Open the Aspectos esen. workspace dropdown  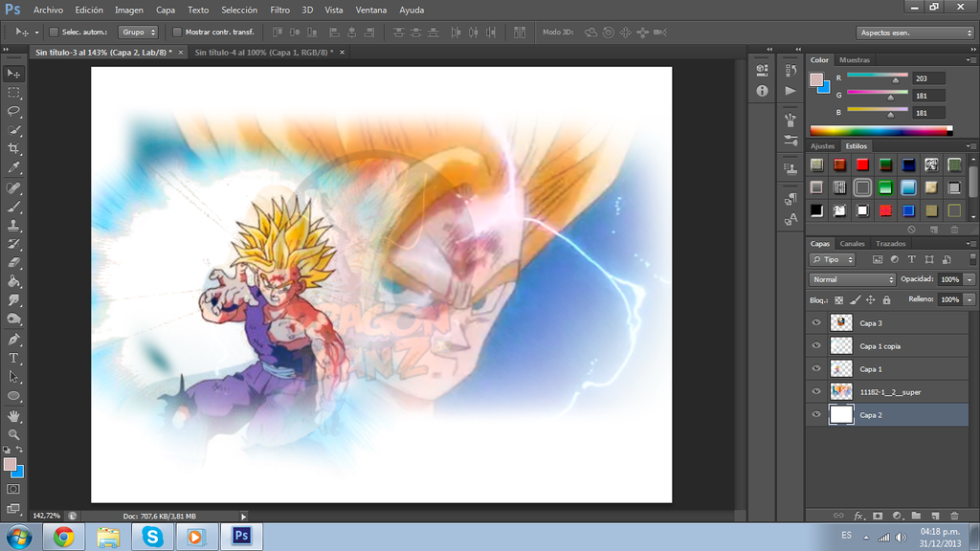[x=915, y=33]
